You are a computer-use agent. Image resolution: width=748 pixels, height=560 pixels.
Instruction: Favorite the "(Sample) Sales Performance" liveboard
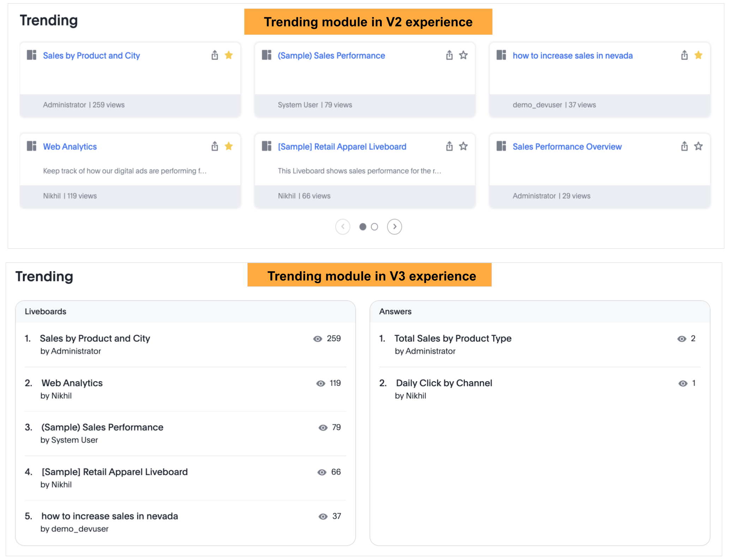pos(463,55)
